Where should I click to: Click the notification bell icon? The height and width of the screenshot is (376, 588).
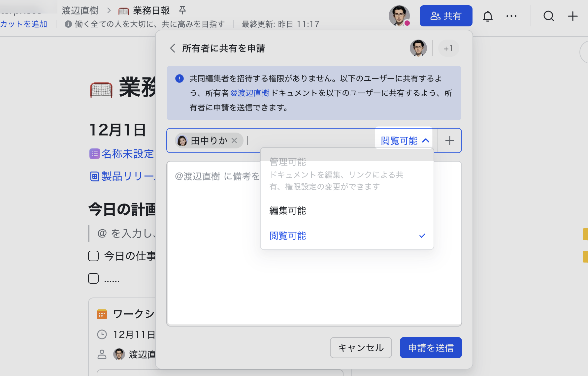[487, 16]
